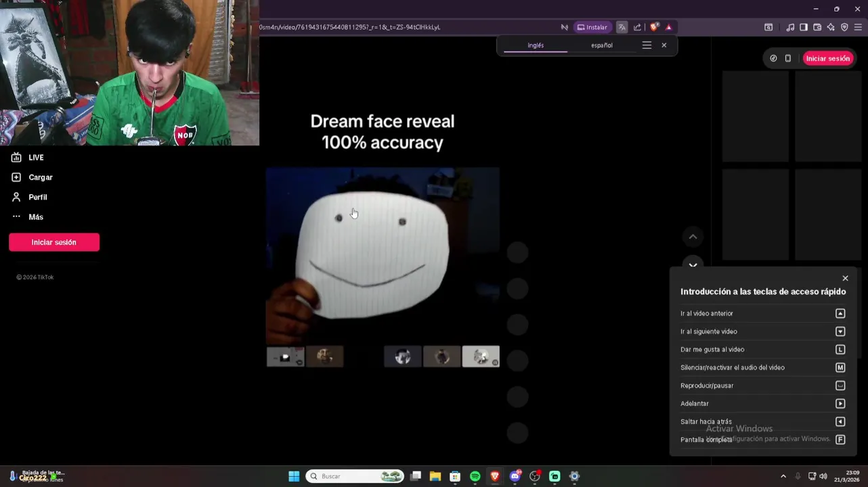The image size is (868, 487).
Task: Click the L key icon for liking
Action: (x=840, y=350)
